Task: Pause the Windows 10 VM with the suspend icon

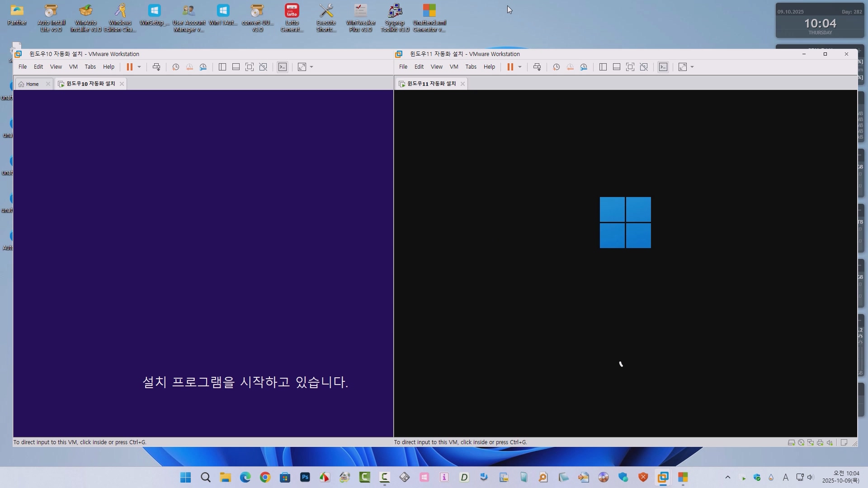Action: [129, 67]
